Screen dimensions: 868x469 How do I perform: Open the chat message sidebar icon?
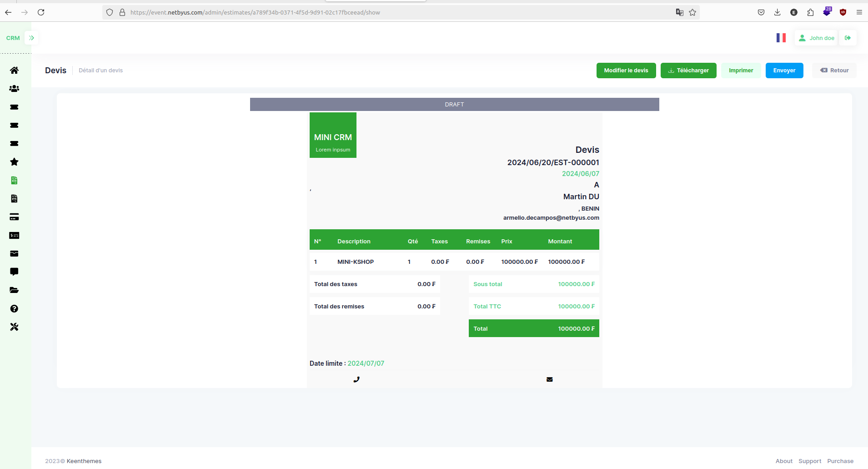point(14,272)
